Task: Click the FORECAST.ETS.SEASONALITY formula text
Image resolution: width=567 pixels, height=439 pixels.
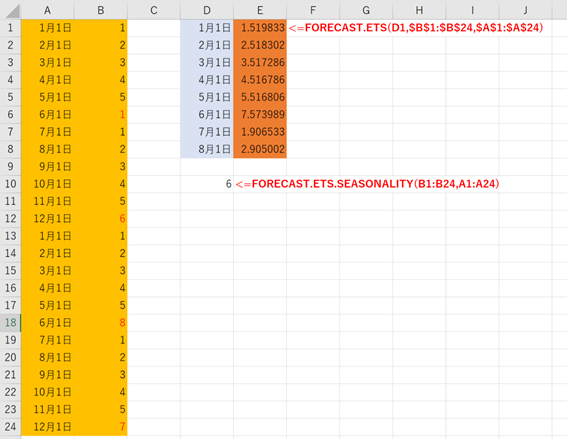Action: (367, 184)
